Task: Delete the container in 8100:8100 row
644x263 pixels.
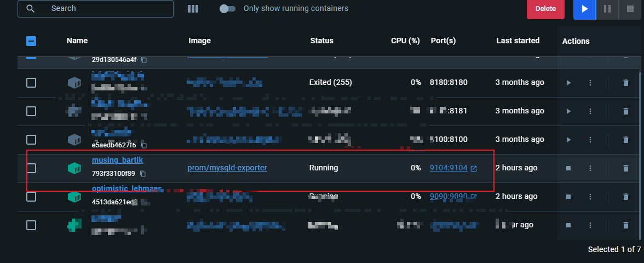Action: 626,140
